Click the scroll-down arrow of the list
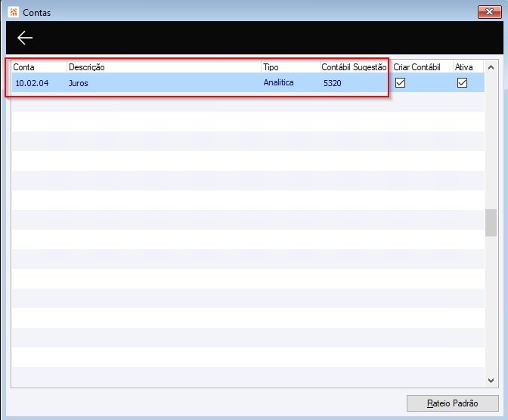The height and width of the screenshot is (420, 508). (x=491, y=381)
